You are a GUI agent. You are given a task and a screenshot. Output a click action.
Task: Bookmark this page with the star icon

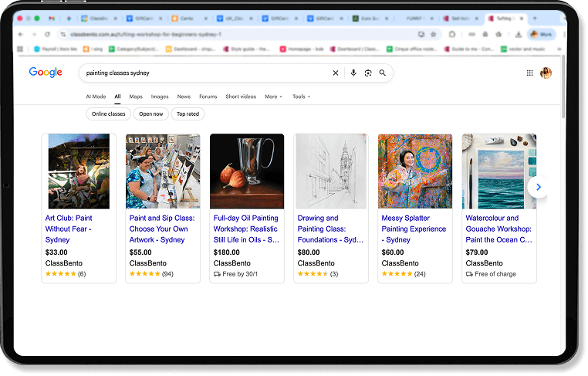pyautogui.click(x=434, y=34)
